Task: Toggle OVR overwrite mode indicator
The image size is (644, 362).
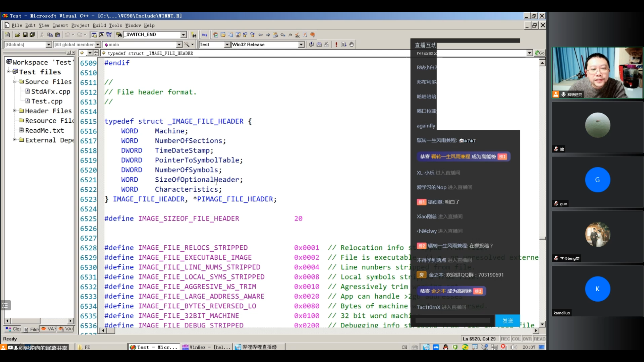Action: (528, 339)
